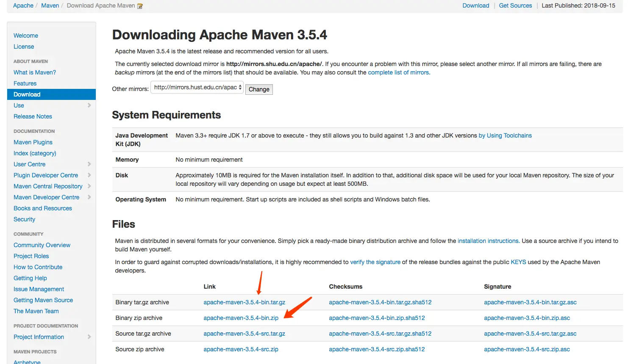Image resolution: width=628 pixels, height=364 pixels.
Task: Expand the Maven Developer Centre chevron
Action: coord(89,197)
